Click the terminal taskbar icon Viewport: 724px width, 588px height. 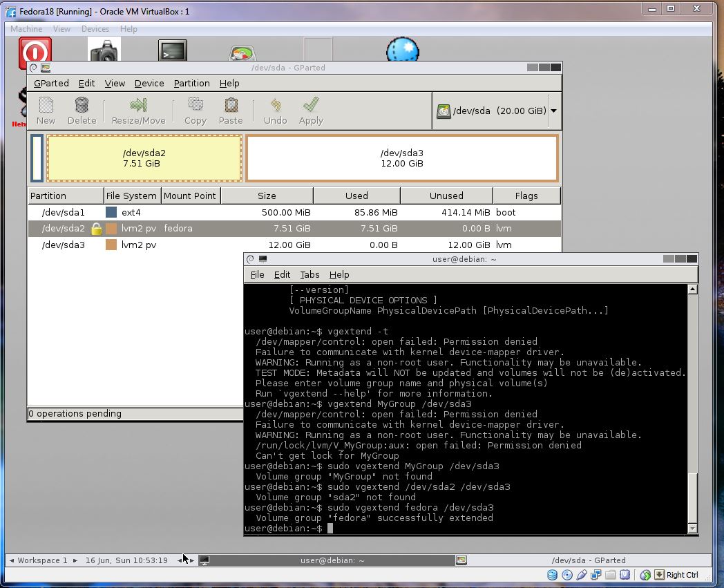click(x=204, y=560)
